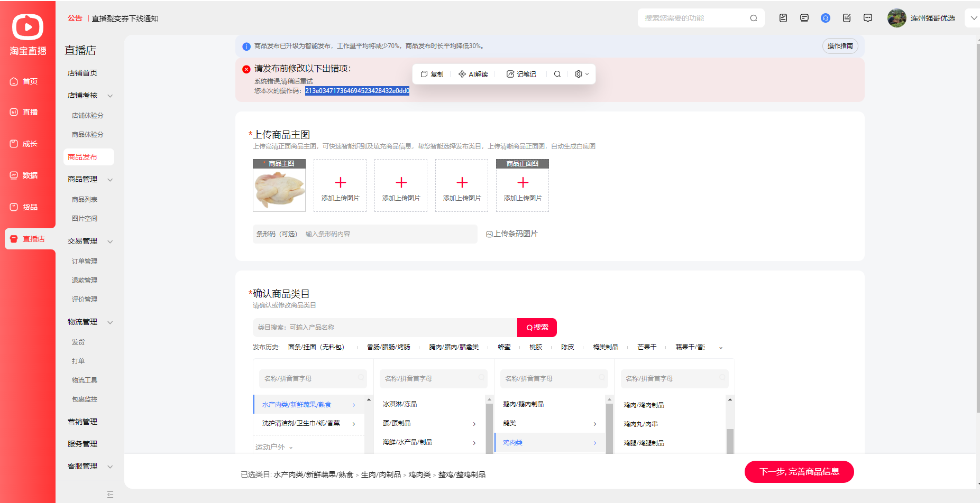Click 操作指南 button
The image size is (980, 503).
click(840, 46)
